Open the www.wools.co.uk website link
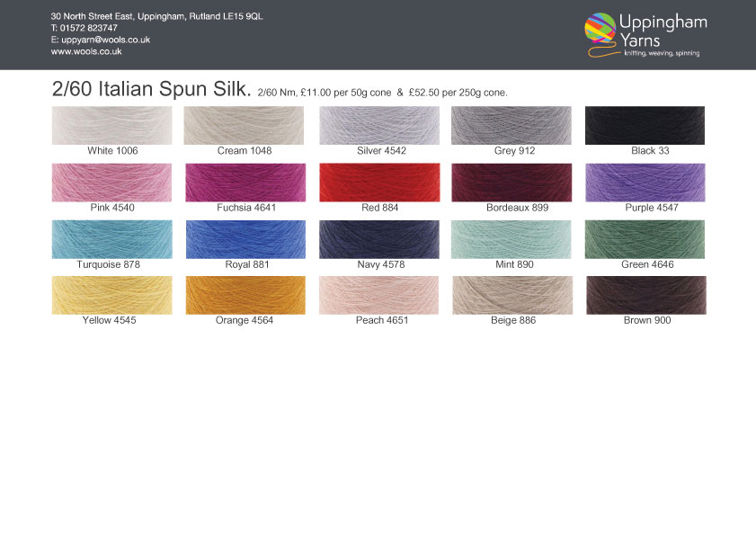Image resolution: width=756 pixels, height=535 pixels. pos(86,52)
